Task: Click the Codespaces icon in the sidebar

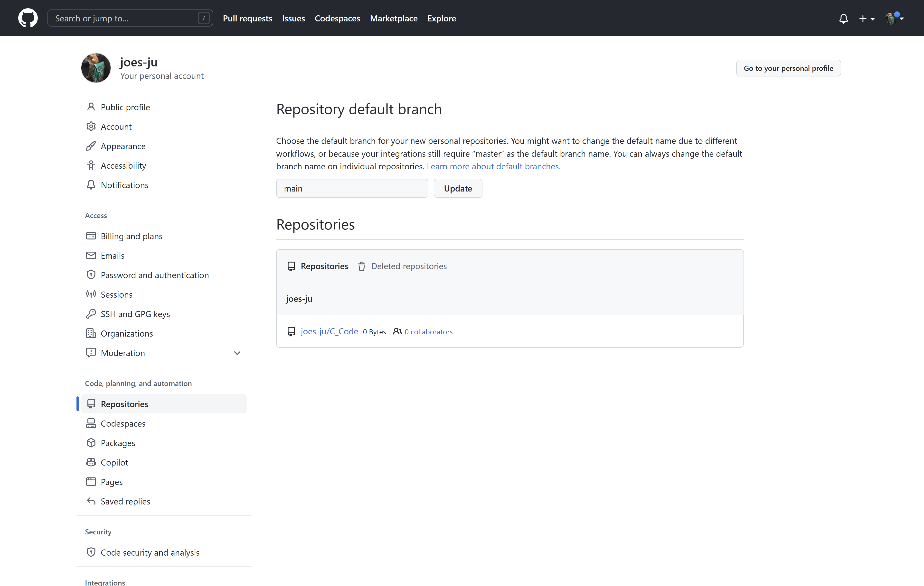Action: (x=91, y=423)
